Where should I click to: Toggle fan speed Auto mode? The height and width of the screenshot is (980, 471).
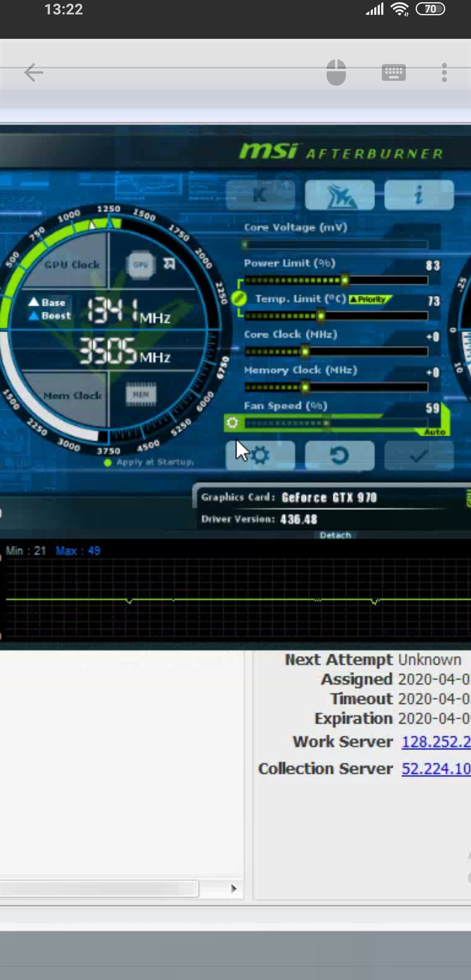pos(435,432)
